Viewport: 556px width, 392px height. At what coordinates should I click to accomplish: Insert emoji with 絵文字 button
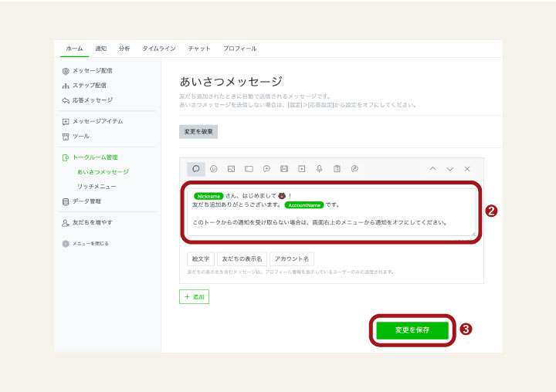coord(201,259)
